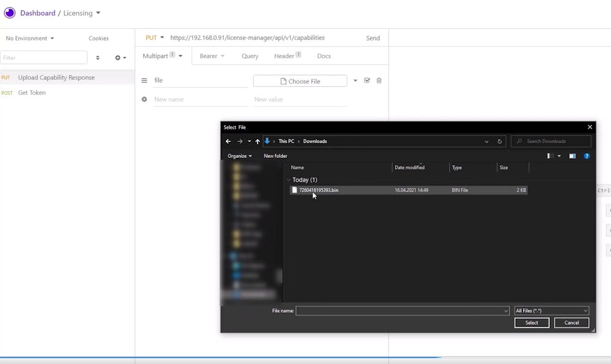
Task: Click the drag handle for the file row
Action: coord(144,80)
